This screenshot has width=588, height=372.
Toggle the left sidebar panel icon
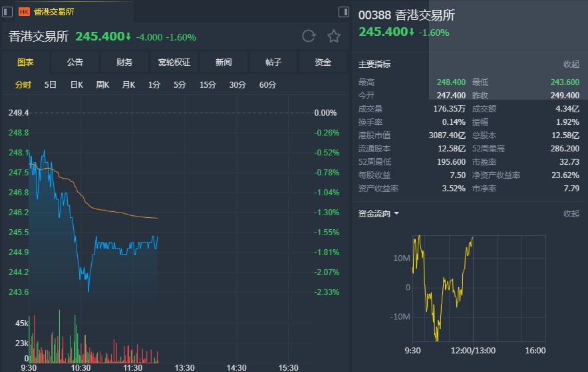[x=7, y=11]
